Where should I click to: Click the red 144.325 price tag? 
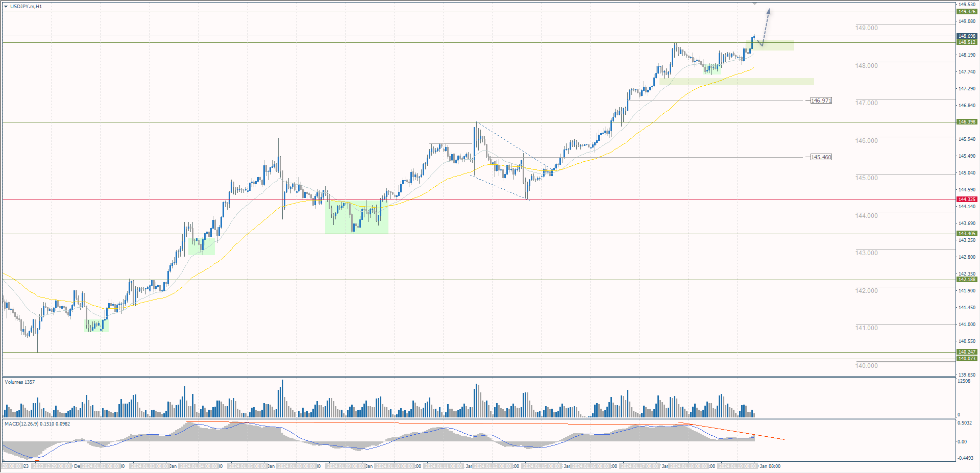967,200
